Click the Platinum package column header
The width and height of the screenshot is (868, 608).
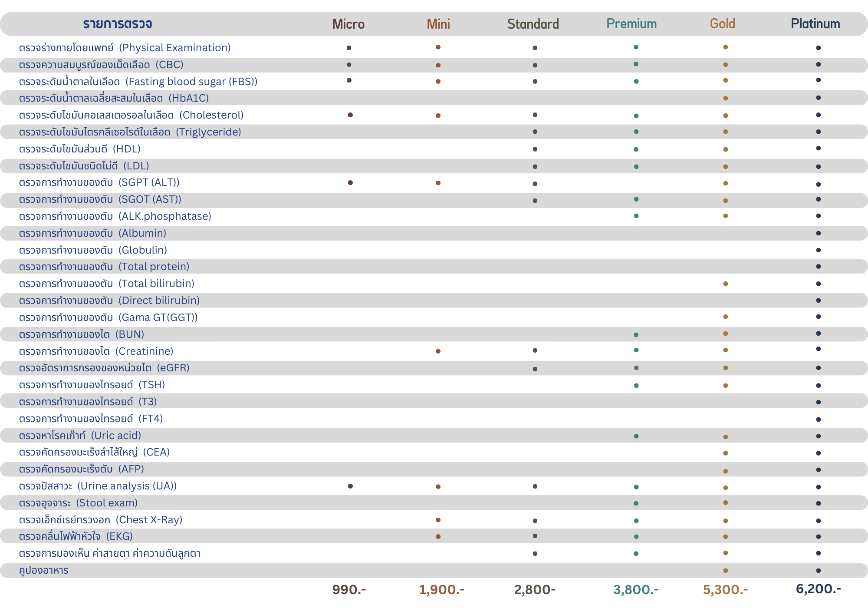(815, 24)
